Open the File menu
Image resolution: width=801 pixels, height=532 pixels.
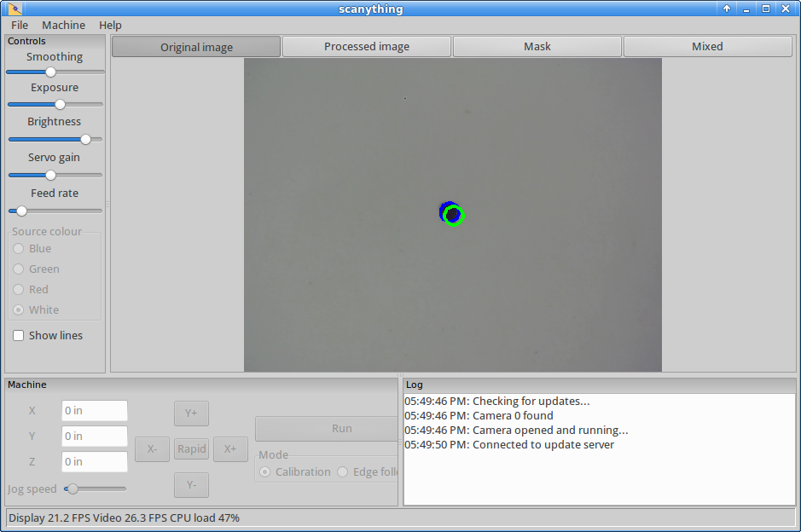pyautogui.click(x=20, y=25)
